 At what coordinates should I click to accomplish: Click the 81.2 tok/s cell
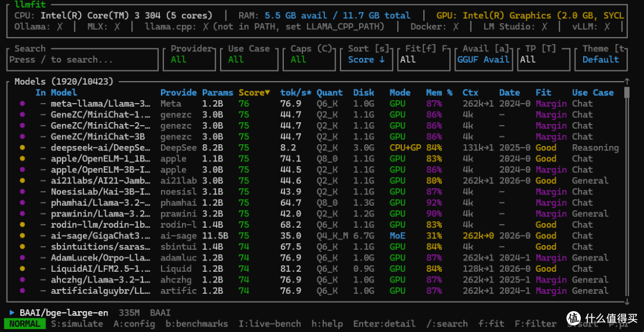click(x=291, y=269)
